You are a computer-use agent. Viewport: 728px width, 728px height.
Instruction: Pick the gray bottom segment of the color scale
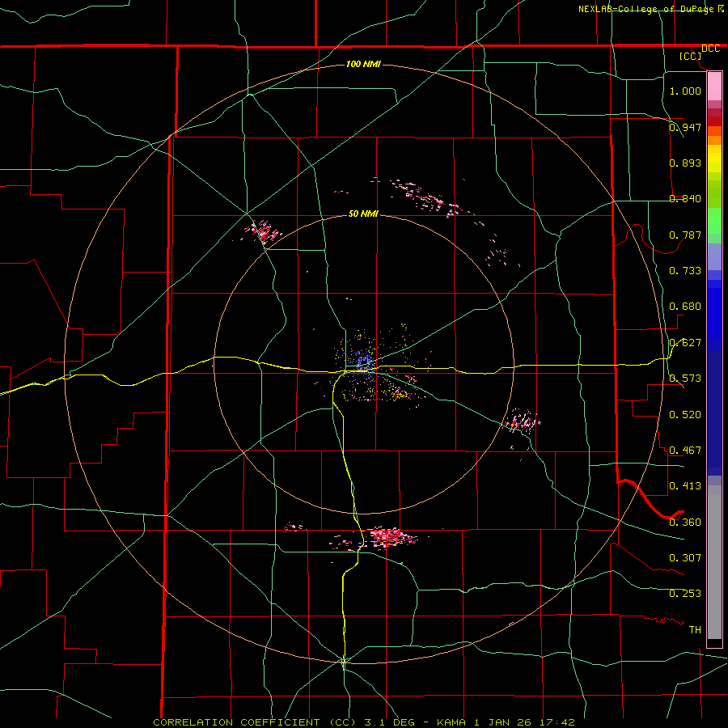tap(714, 562)
